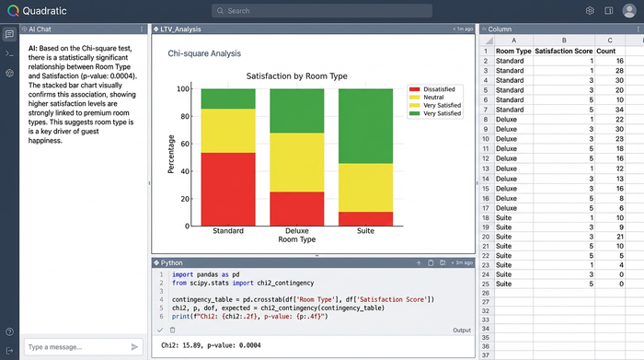Select row 2 header
644x360 pixels.
[x=487, y=61]
